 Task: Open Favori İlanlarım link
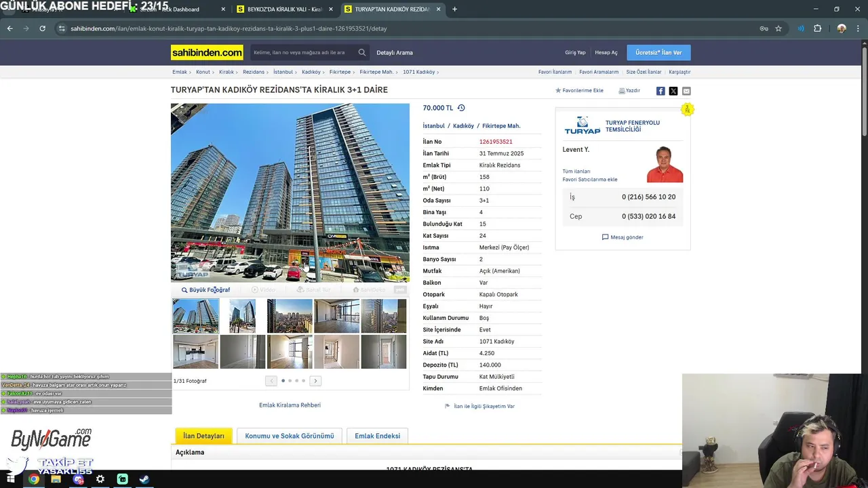(x=555, y=72)
